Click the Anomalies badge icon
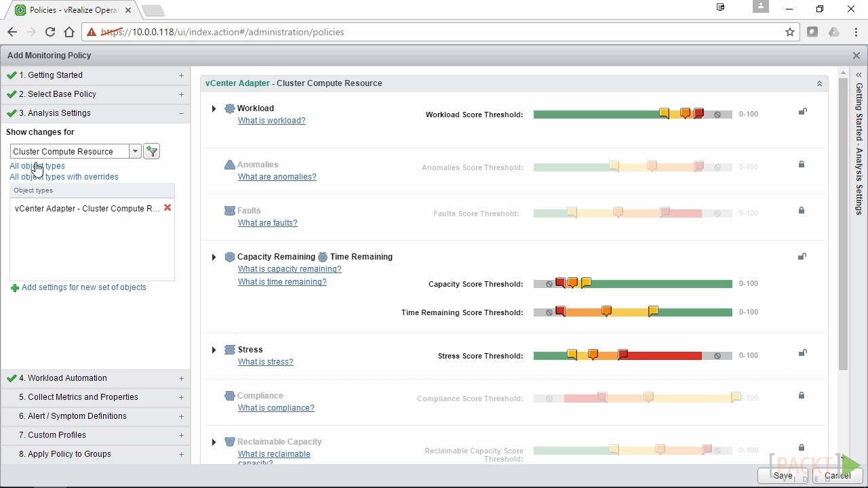The height and width of the screenshot is (488, 868). click(230, 165)
